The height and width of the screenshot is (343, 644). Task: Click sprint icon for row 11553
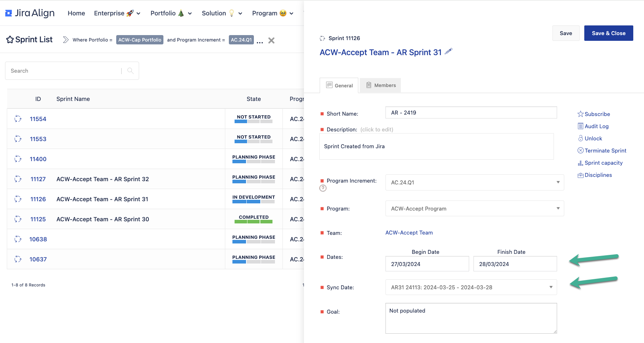tap(18, 139)
